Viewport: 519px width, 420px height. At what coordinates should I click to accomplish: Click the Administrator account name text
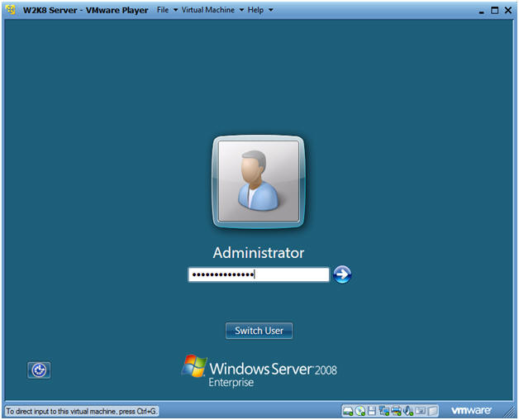coord(259,253)
